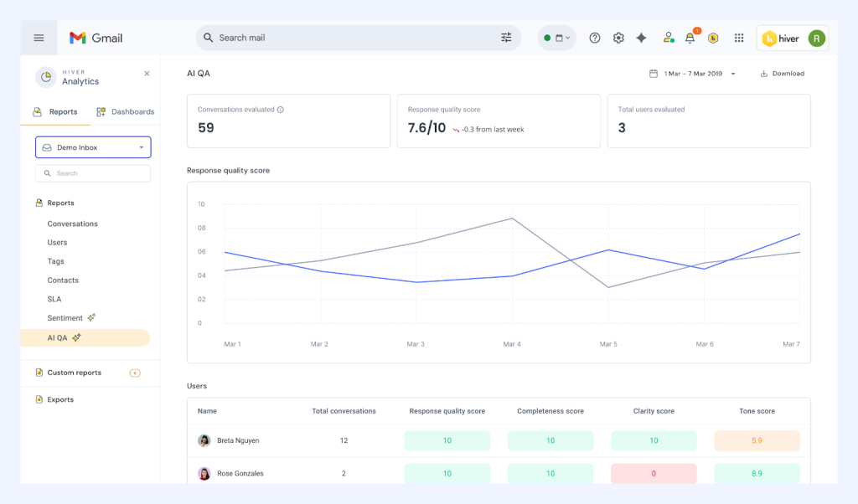This screenshot has height=504, width=858.
Task: Open the Conversations report
Action: [x=73, y=224]
